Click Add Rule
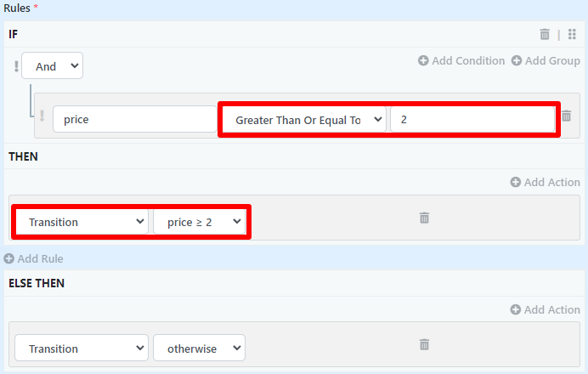 (x=34, y=258)
